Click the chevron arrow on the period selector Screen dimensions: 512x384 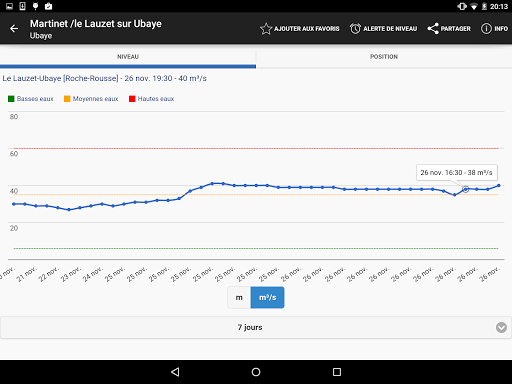coord(501,327)
